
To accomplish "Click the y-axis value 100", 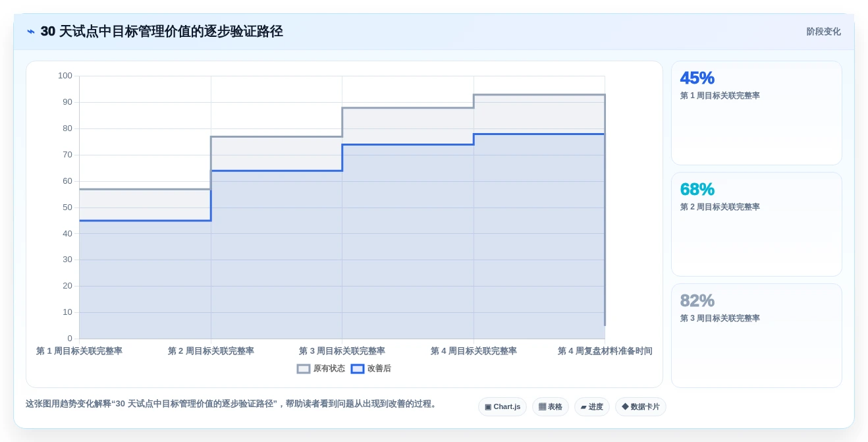I will 65,76.
